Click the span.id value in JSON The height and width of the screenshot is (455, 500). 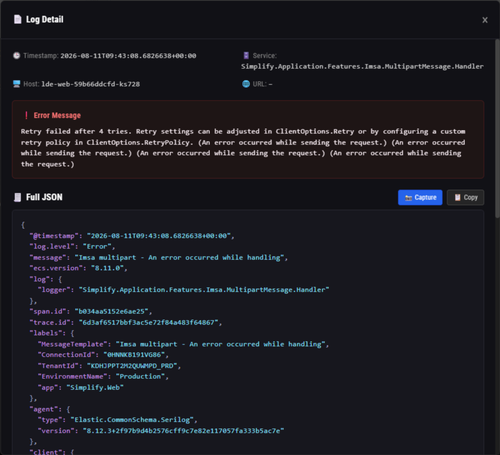pos(112,311)
